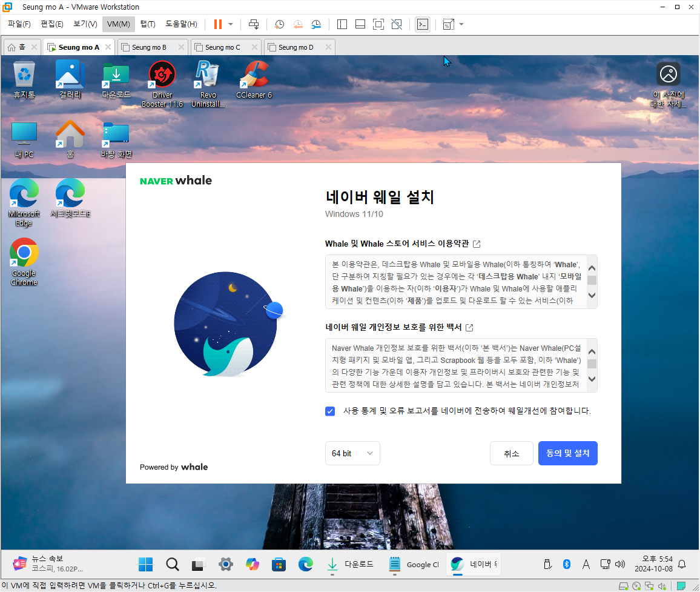Close the Seung mo D tab
700x592 pixels.
click(329, 47)
